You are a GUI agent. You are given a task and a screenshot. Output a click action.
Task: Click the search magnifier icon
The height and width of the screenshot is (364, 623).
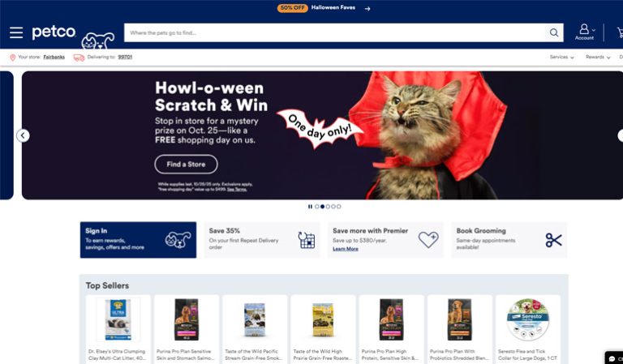[554, 32]
